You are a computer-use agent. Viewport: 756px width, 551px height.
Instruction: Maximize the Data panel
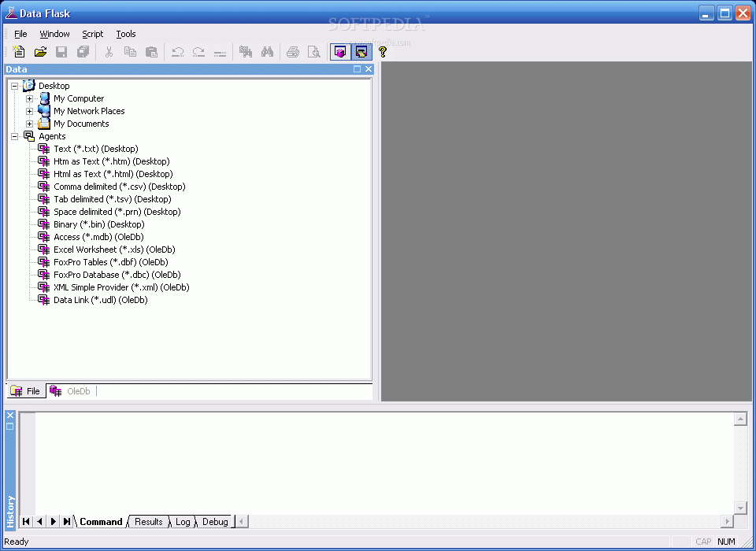(x=358, y=69)
